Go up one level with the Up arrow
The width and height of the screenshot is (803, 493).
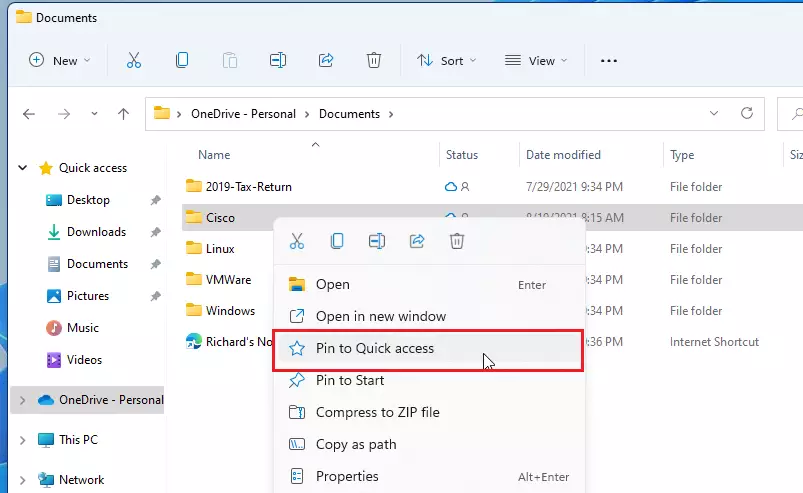pos(123,114)
